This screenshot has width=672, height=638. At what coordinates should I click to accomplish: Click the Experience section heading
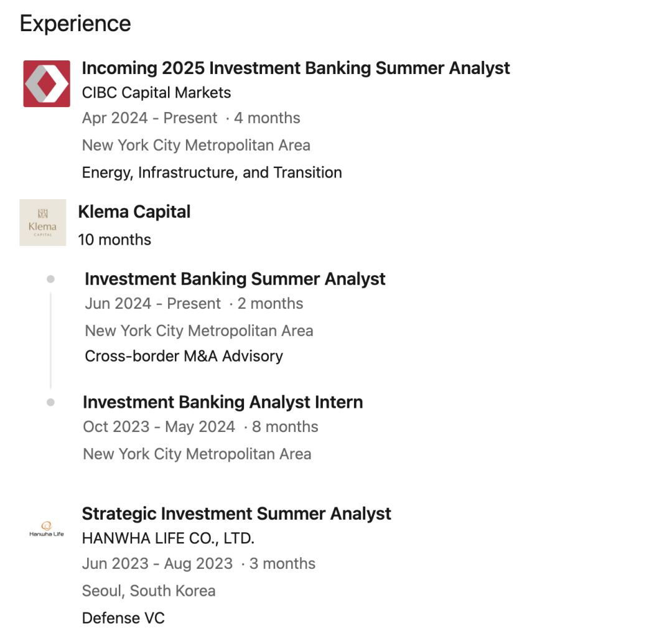(x=75, y=24)
